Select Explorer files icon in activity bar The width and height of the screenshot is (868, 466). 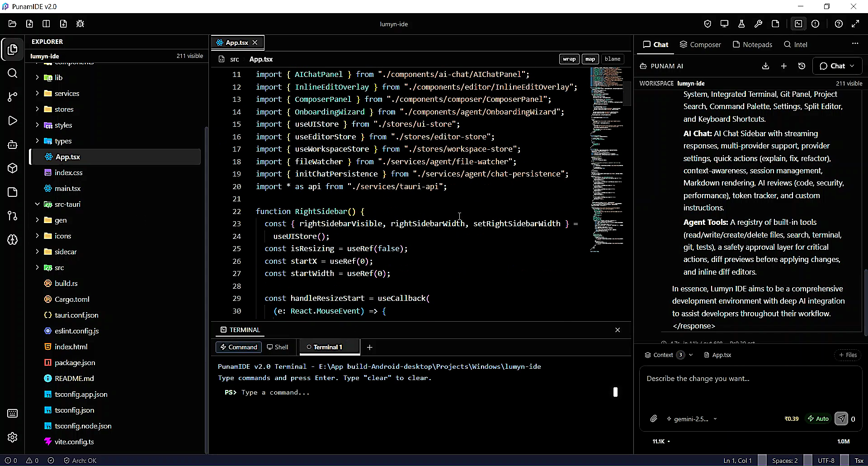pos(13,49)
